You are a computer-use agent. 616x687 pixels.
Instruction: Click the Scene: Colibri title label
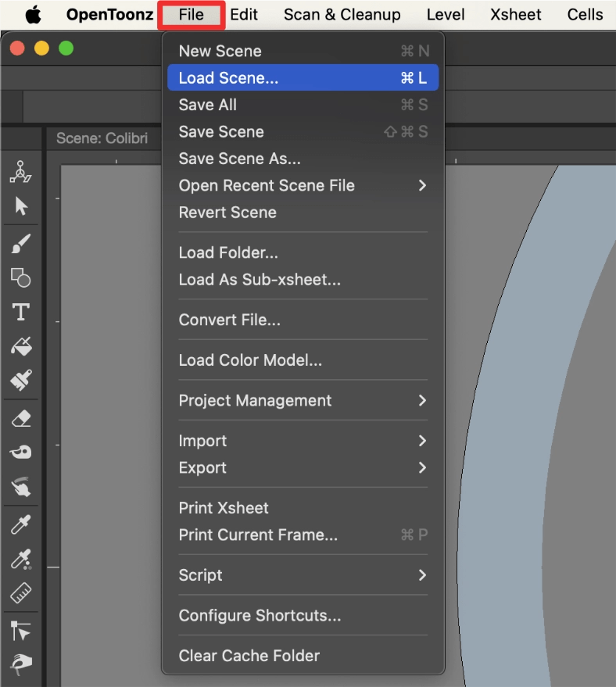(x=102, y=138)
